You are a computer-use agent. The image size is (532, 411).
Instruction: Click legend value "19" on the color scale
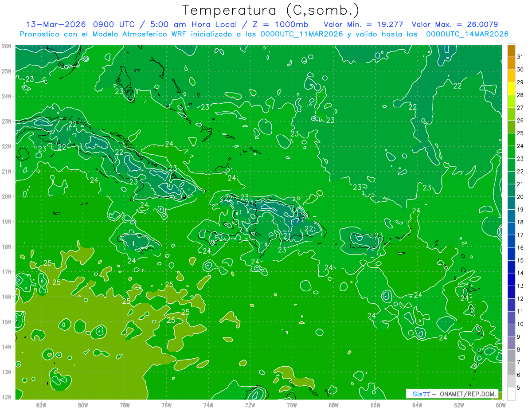click(520, 209)
